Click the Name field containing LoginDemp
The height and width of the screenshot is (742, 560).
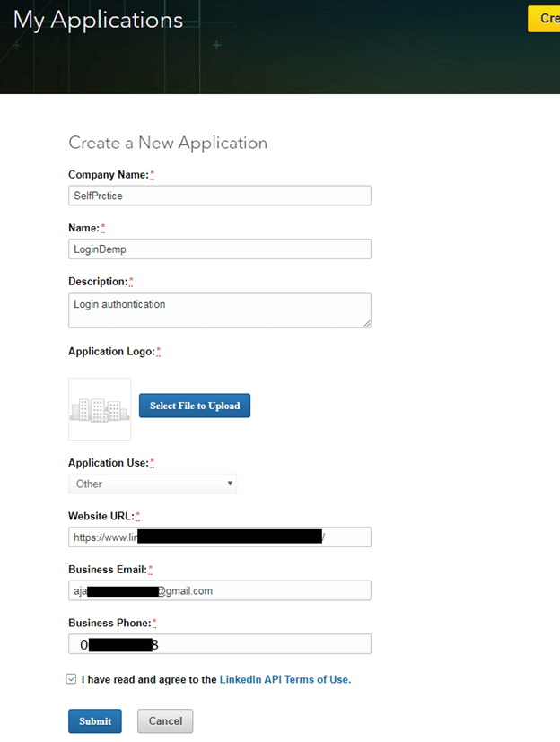(220, 249)
